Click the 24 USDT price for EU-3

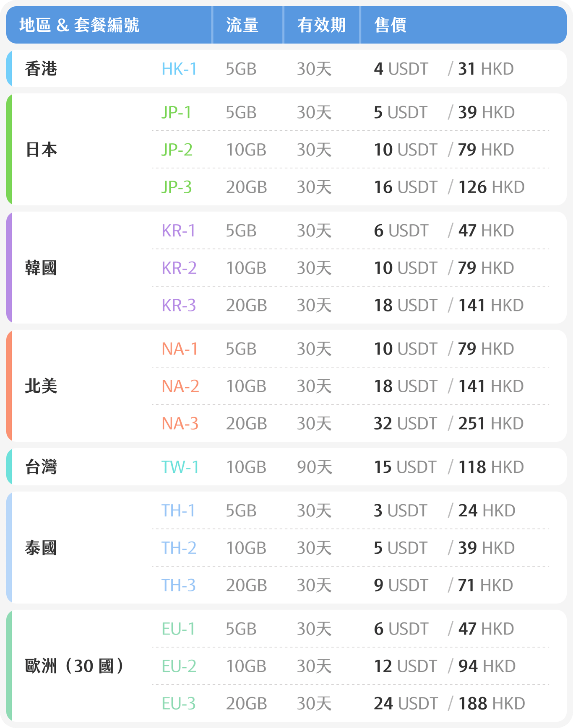406,703
